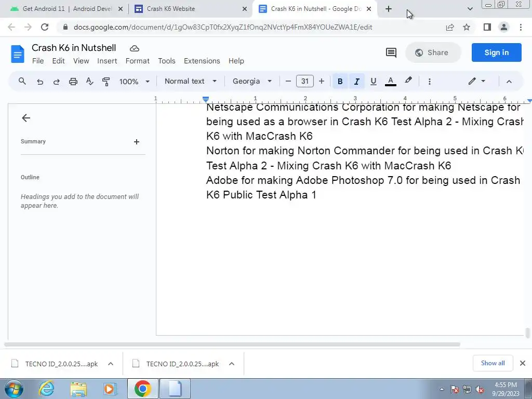Open the text color picker
532x399 pixels.
pyautogui.click(x=391, y=81)
